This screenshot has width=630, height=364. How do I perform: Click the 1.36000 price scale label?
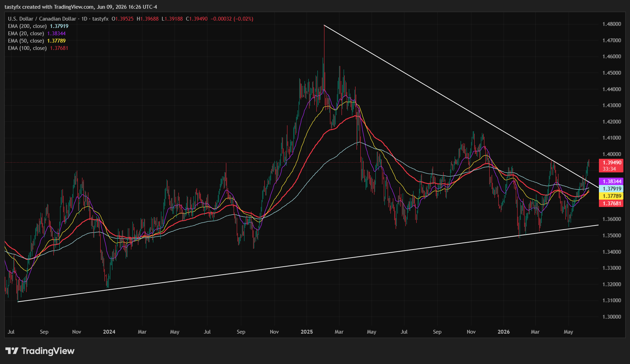point(612,219)
